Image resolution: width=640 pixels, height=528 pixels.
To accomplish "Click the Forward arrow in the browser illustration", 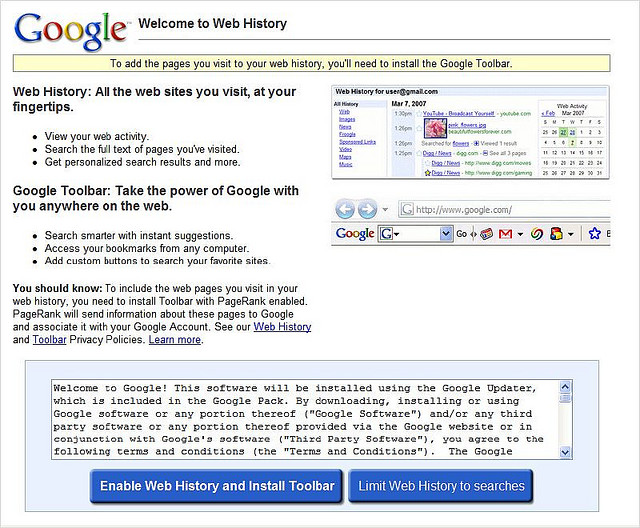I will click(367, 209).
